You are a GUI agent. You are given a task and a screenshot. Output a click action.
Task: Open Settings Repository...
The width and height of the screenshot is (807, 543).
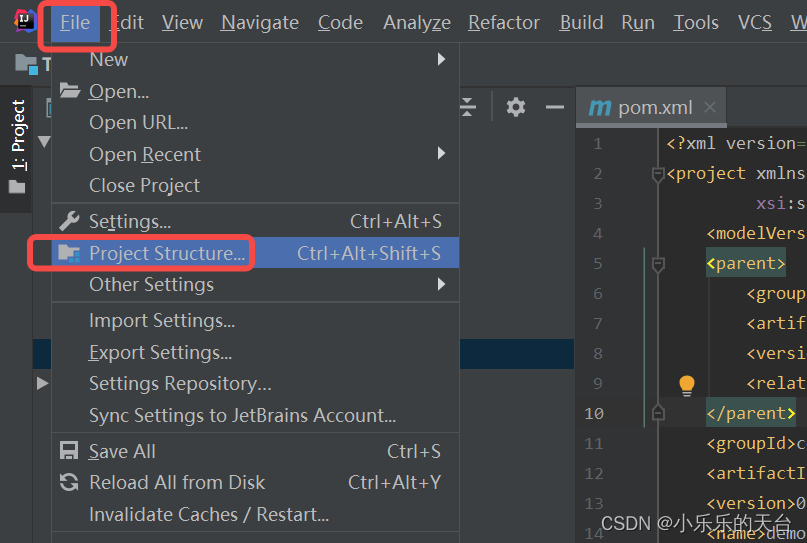pos(255,384)
